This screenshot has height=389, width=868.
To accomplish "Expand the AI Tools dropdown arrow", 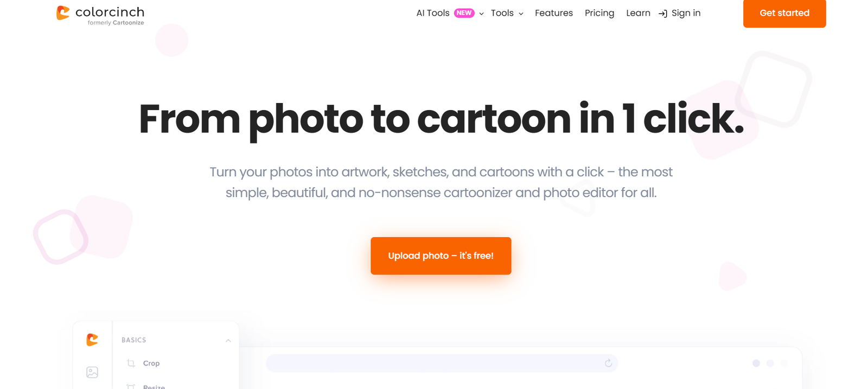I will point(481,14).
